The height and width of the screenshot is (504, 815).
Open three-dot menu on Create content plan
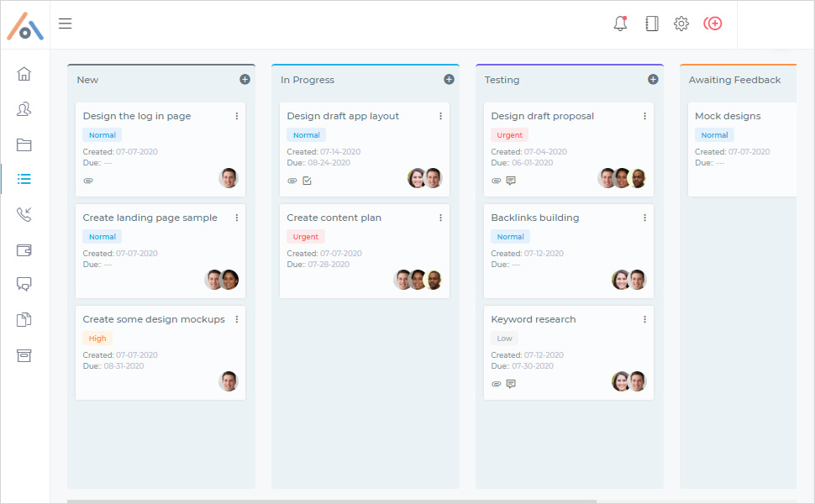441,218
